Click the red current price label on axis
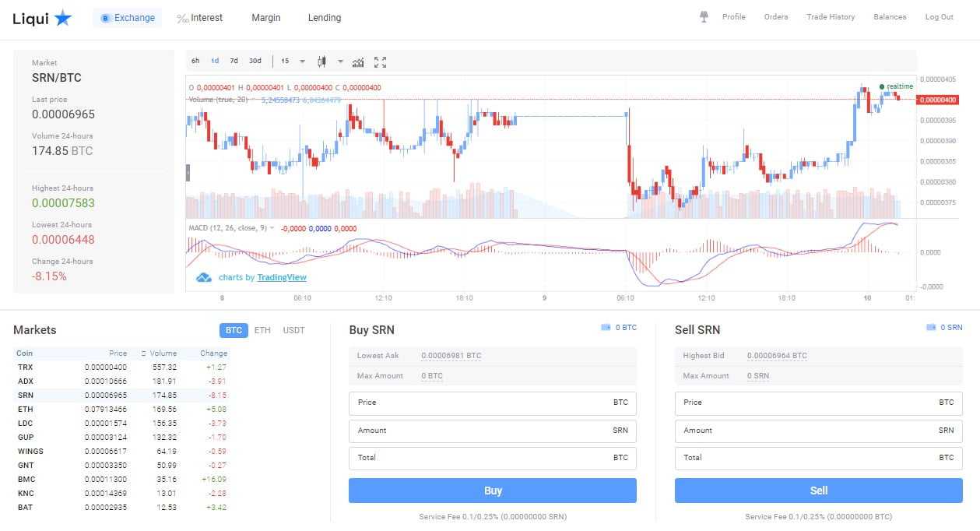The width and height of the screenshot is (980, 531). [x=937, y=100]
